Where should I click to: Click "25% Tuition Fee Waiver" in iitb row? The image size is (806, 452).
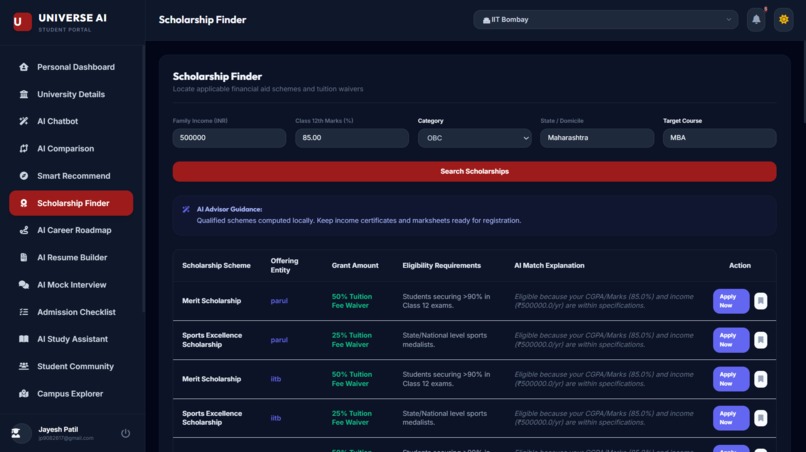pos(352,418)
